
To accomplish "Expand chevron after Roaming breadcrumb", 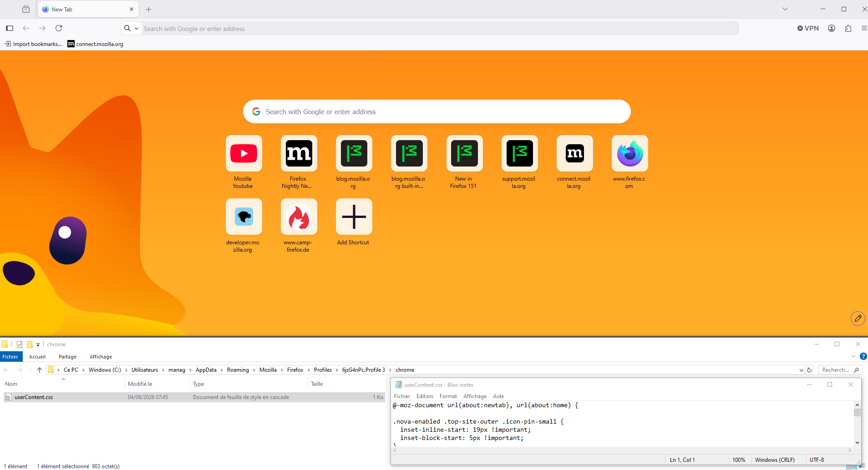I will 254,370.
